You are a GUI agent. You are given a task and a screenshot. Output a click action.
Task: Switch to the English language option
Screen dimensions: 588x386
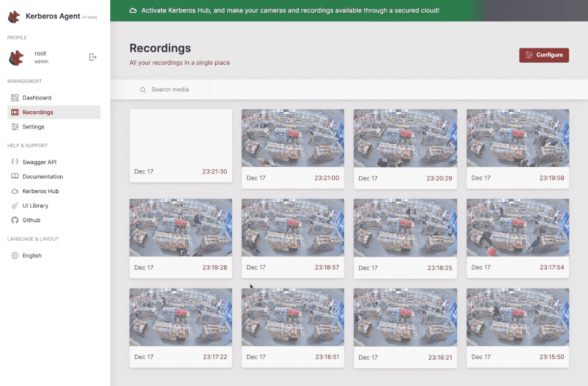[x=32, y=256]
